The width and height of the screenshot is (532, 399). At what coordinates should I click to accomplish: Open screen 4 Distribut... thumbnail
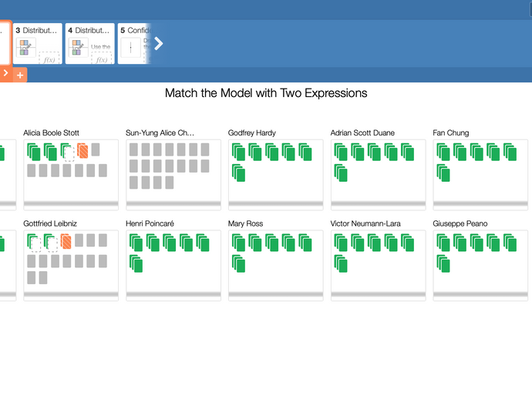pyautogui.click(x=90, y=43)
